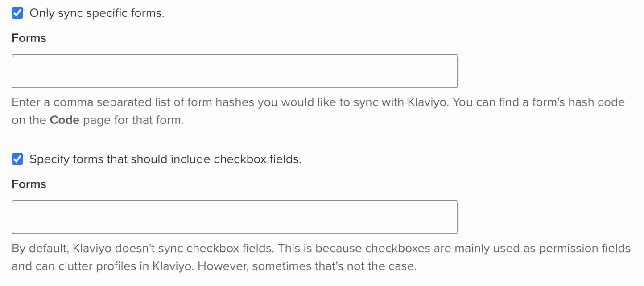The height and width of the screenshot is (286, 644).
Task: Click the "Only sync specific forms." label text
Action: coord(96,13)
